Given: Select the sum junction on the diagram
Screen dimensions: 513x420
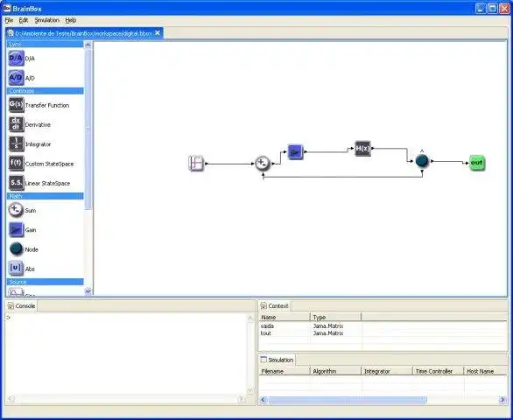Looking at the screenshot, I should point(263,164).
